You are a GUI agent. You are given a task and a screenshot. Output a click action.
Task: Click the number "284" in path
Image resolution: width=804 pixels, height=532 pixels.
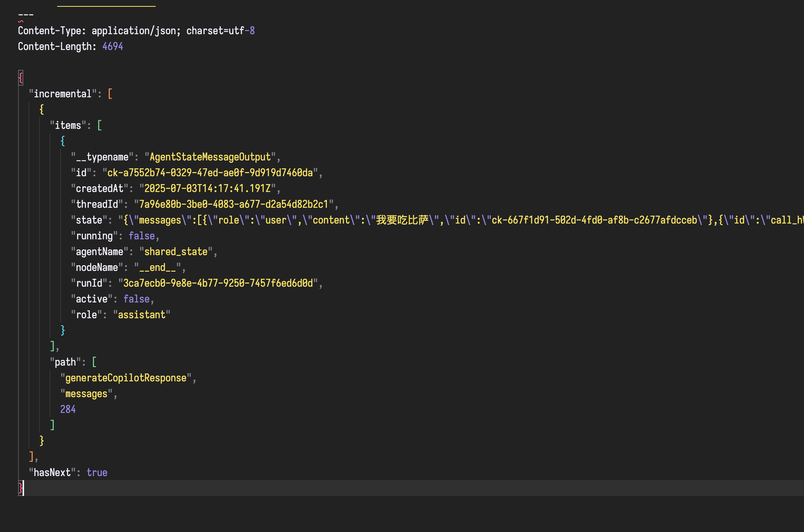click(68, 410)
